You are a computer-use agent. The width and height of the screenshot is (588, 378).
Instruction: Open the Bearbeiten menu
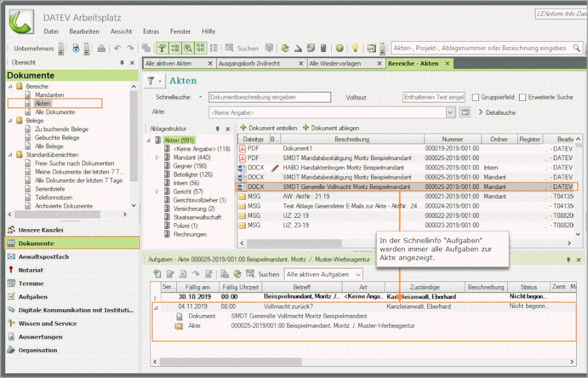click(x=84, y=31)
